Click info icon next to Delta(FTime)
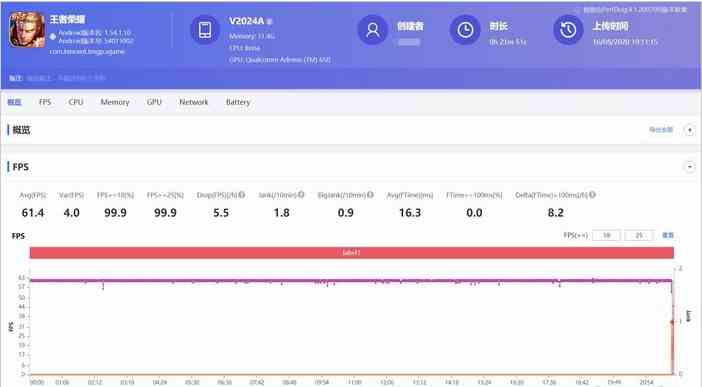The image size is (702, 387). tap(592, 195)
